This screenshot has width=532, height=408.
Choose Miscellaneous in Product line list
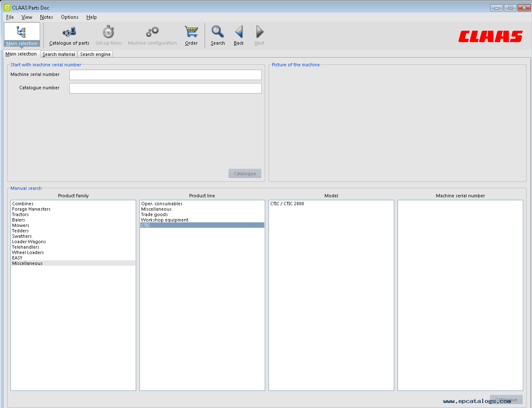click(202, 209)
